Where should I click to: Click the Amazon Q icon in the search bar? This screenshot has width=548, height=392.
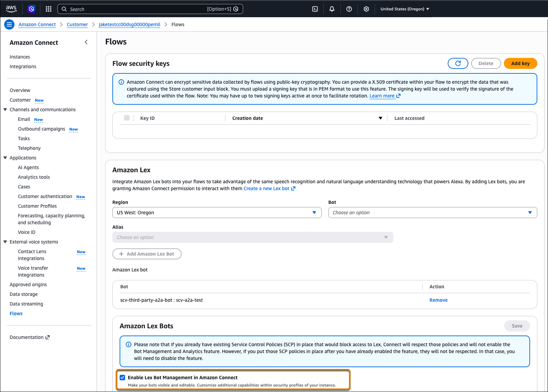[x=236, y=9]
